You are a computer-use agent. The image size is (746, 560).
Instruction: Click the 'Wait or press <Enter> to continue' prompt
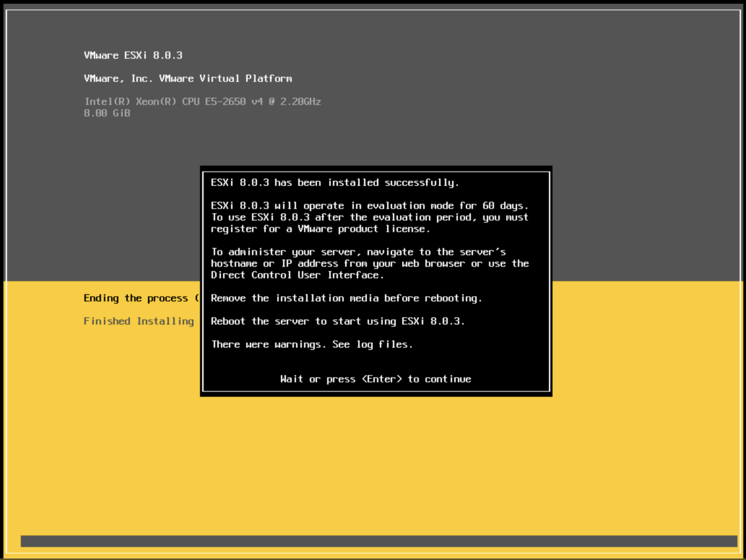click(x=375, y=379)
